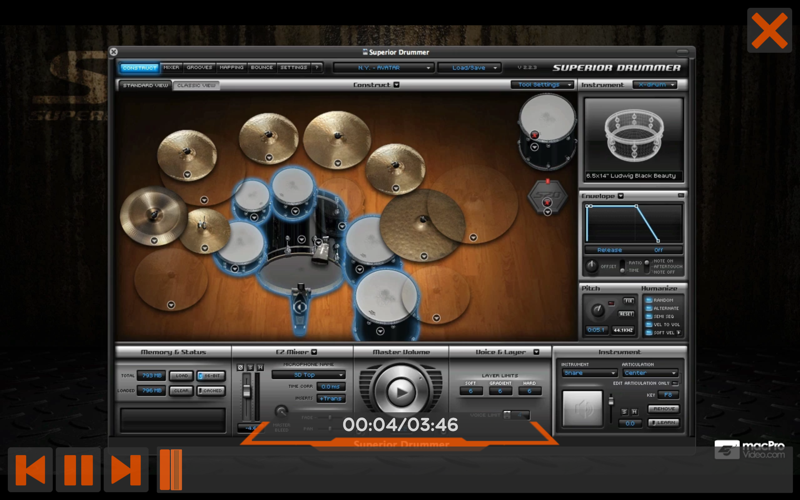Screen dimensions: 800x500
Task: Toggle Vel to Vol humanize option
Action: click(x=649, y=324)
